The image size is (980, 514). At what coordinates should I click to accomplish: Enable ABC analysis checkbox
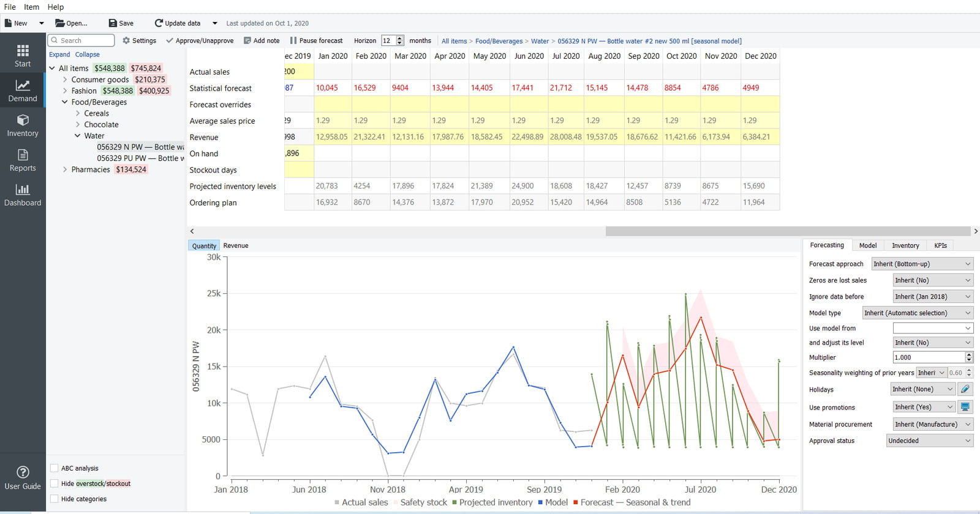pyautogui.click(x=54, y=468)
